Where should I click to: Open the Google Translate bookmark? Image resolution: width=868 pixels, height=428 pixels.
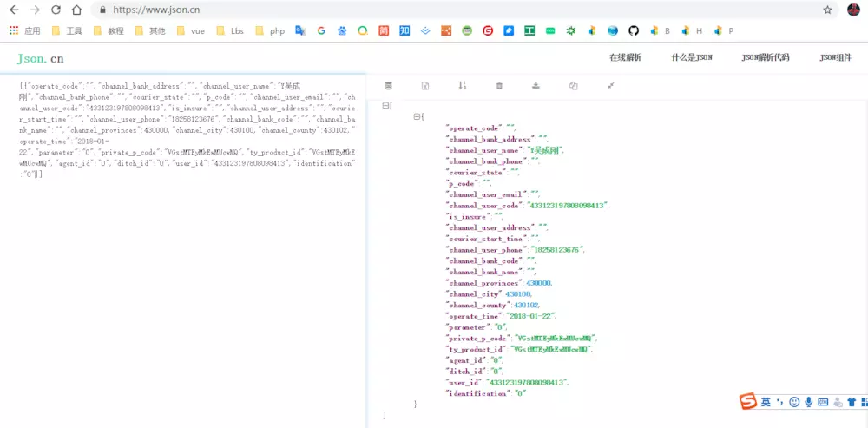(x=300, y=31)
